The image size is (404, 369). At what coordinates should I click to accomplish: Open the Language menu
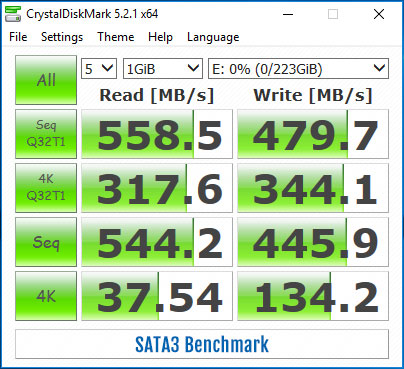tap(213, 37)
